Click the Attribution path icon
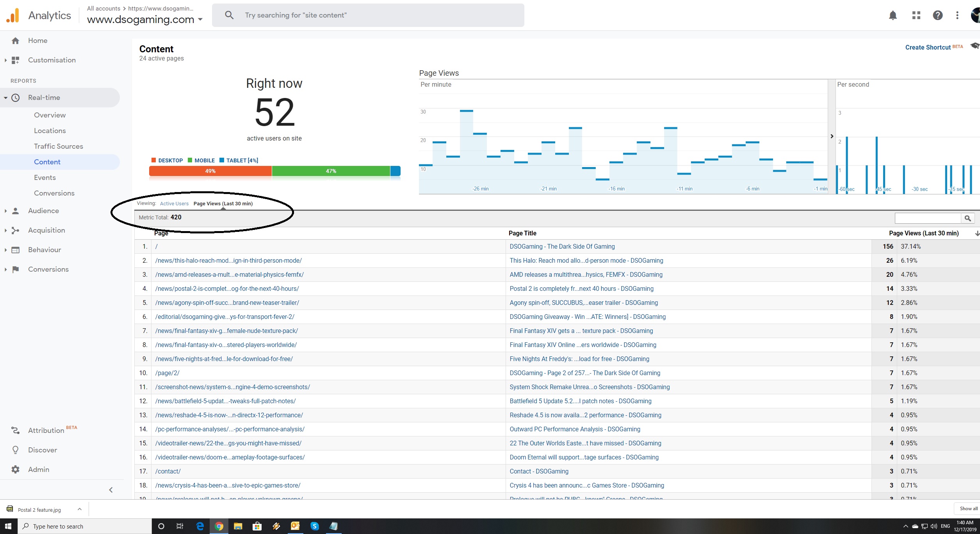 coord(16,430)
